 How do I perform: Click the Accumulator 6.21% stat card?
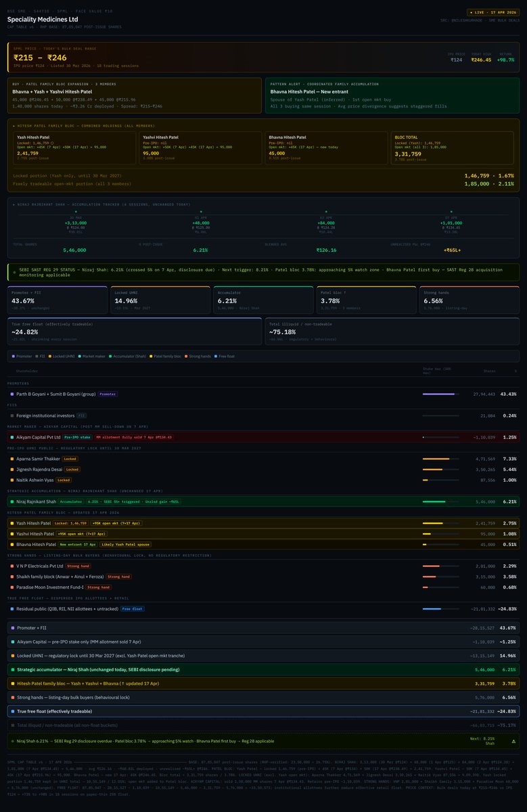(262, 300)
